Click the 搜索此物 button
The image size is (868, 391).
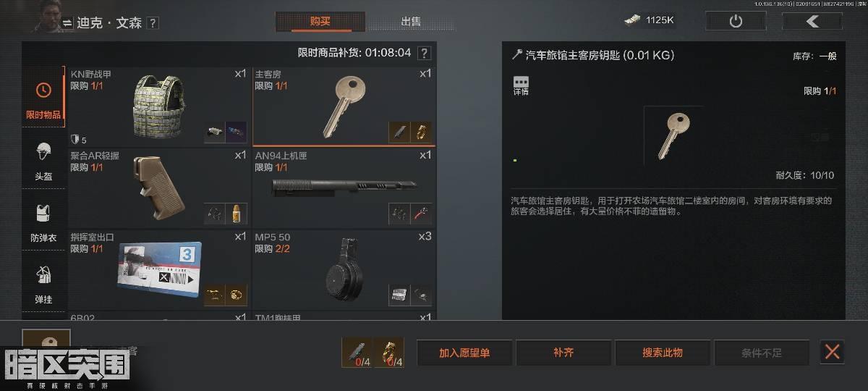pos(662,353)
